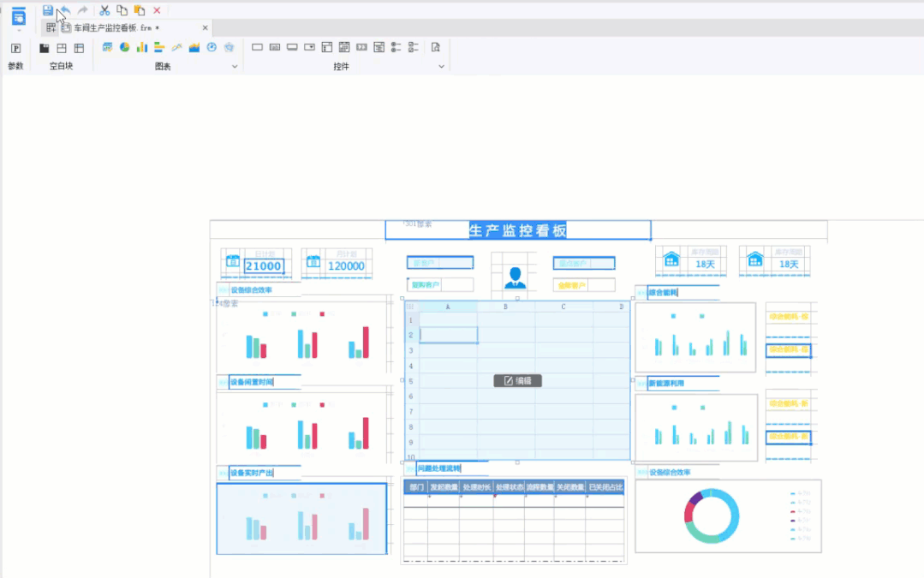Expand more widgets dropdown
This screenshot has height=578, width=924.
tap(441, 67)
